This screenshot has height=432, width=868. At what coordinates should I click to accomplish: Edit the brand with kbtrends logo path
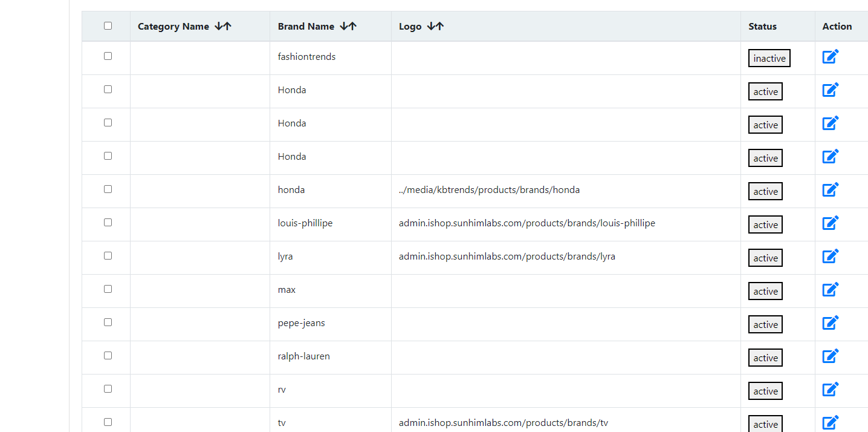(831, 190)
